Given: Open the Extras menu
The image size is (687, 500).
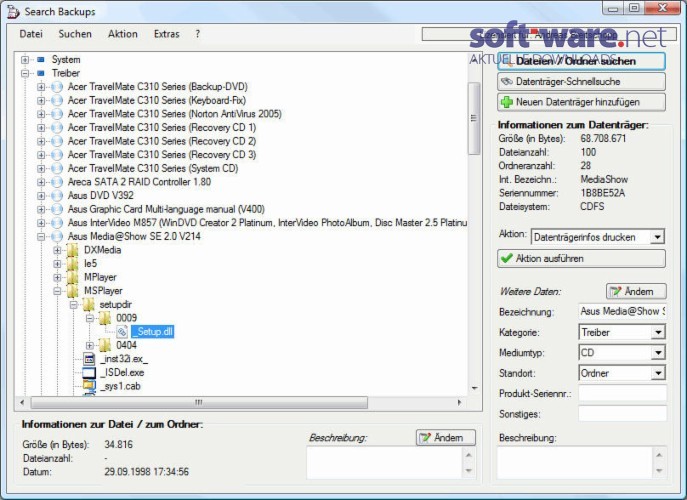Looking at the screenshot, I should click(166, 34).
